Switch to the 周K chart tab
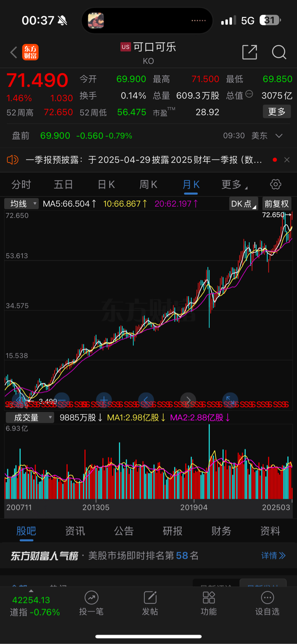Image resolution: width=297 pixels, height=644 pixels. coord(148,184)
